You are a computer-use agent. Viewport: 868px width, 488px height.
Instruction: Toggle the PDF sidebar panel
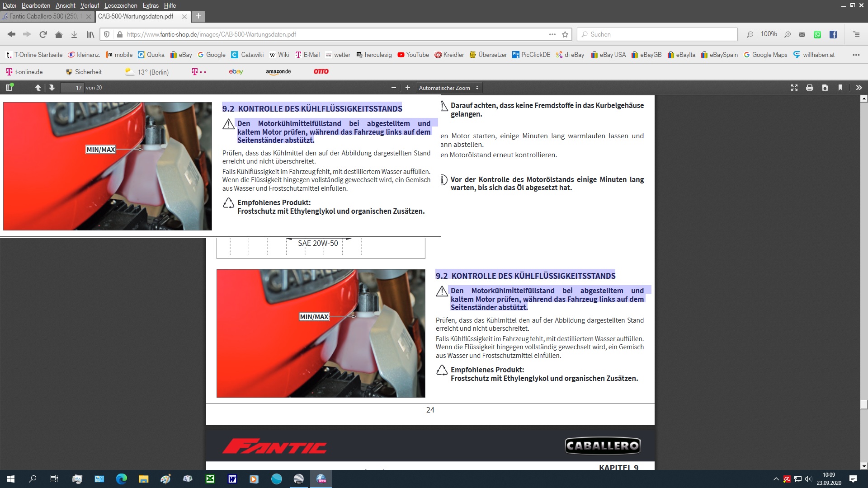(x=9, y=88)
